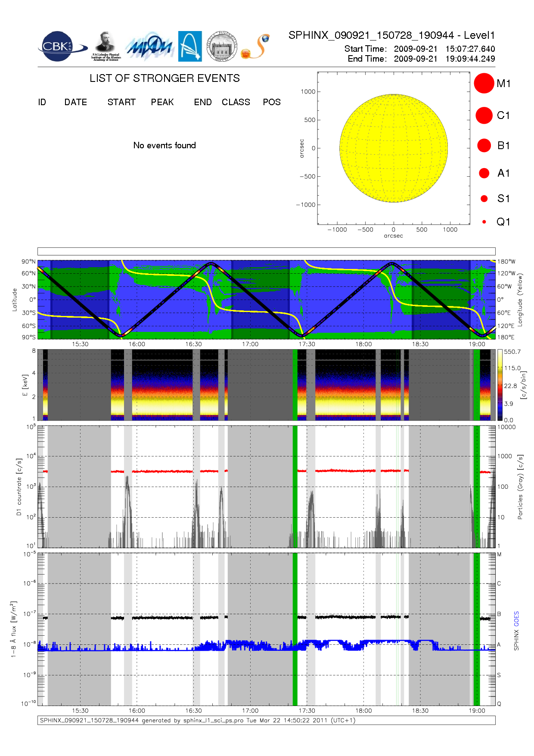Click the C1 red legend circle

[x=484, y=116]
